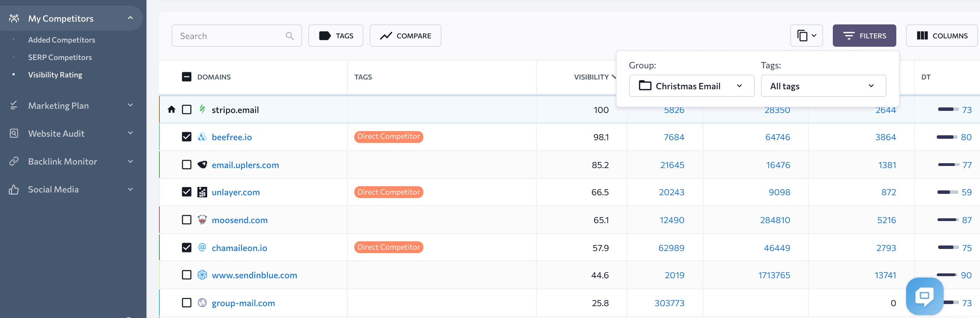980x318 pixels.
Task: Open the unlayer.com domain link
Action: [235, 192]
